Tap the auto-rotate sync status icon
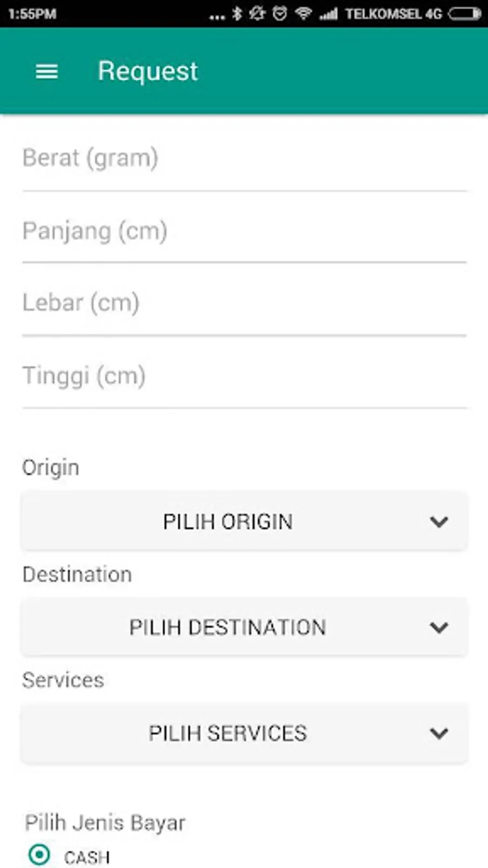This screenshot has width=488, height=868. 257,14
